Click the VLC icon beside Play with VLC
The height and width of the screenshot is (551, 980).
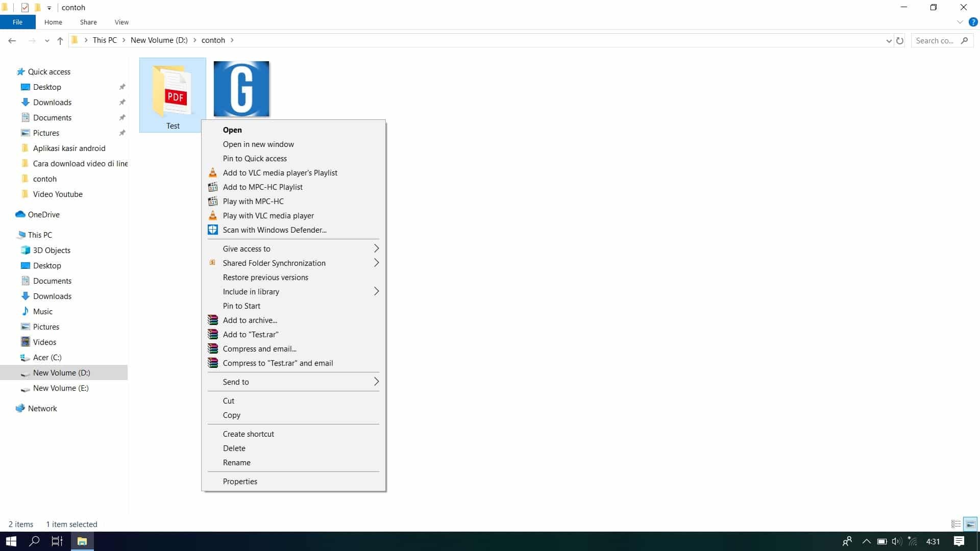(213, 215)
